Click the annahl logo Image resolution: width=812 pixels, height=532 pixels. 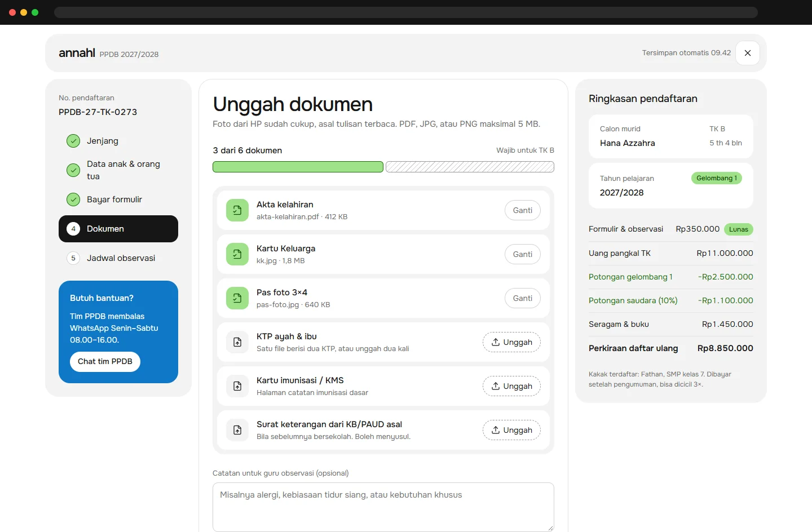pos(77,53)
